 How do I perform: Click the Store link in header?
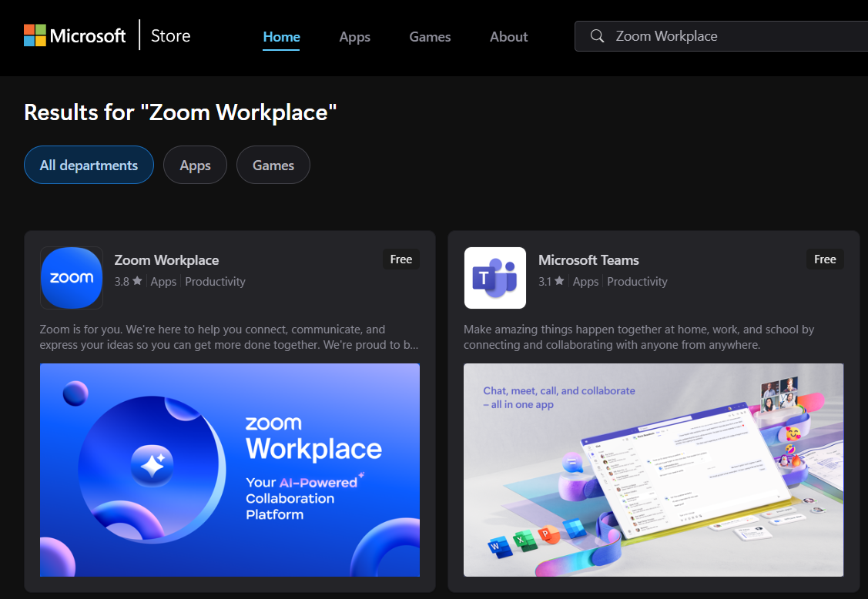170,36
